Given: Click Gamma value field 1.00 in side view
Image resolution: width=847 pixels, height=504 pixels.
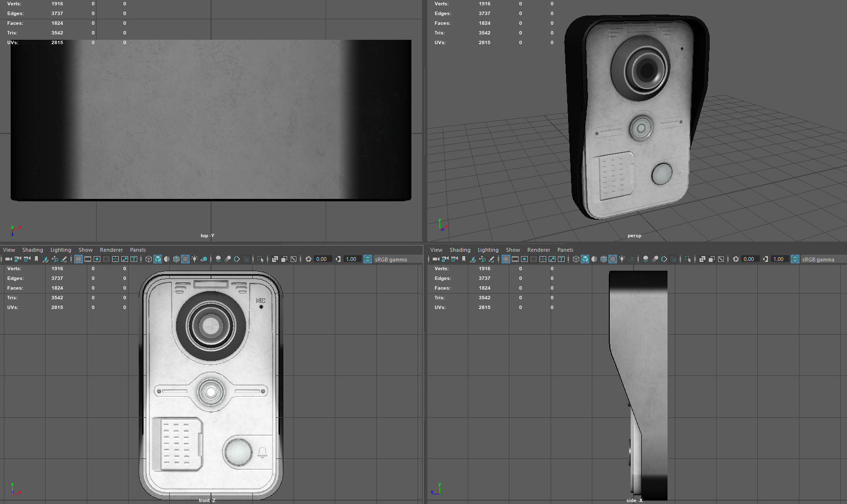Looking at the screenshot, I should coord(780,259).
